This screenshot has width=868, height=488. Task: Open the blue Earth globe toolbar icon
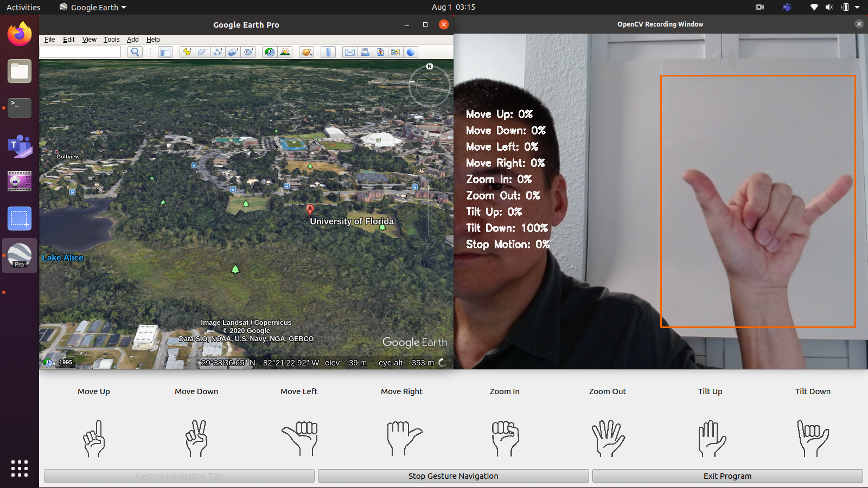coord(411,52)
